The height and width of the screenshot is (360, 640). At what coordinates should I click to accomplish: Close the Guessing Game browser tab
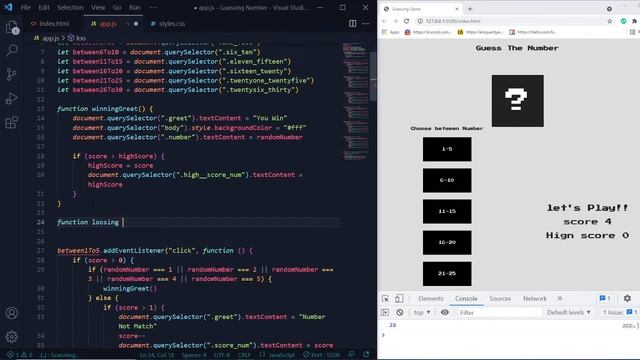coord(457,9)
